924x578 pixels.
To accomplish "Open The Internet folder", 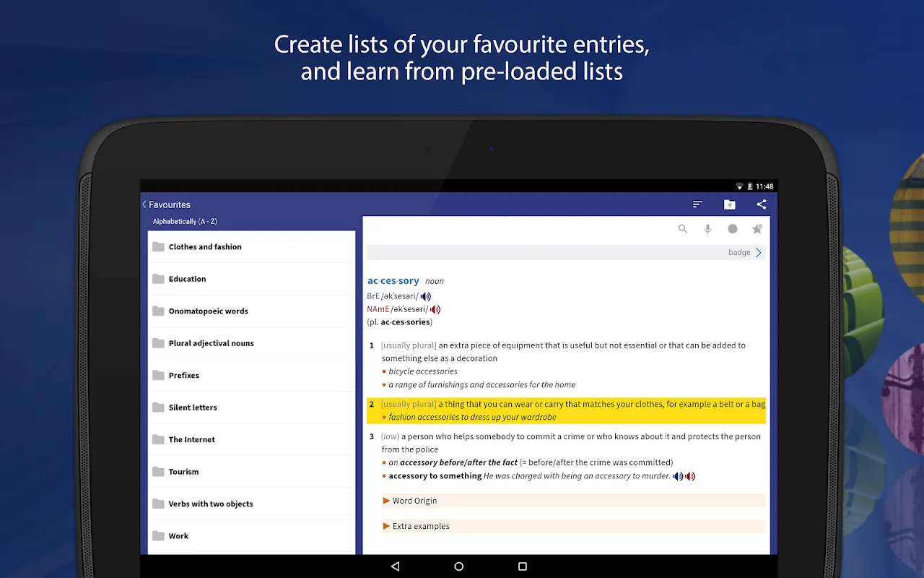I will click(x=251, y=439).
